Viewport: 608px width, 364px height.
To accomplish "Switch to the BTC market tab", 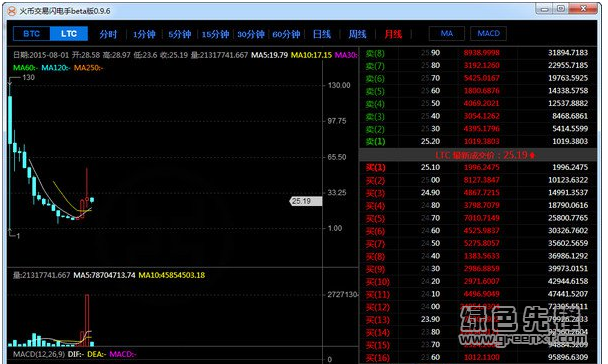I will (x=31, y=34).
